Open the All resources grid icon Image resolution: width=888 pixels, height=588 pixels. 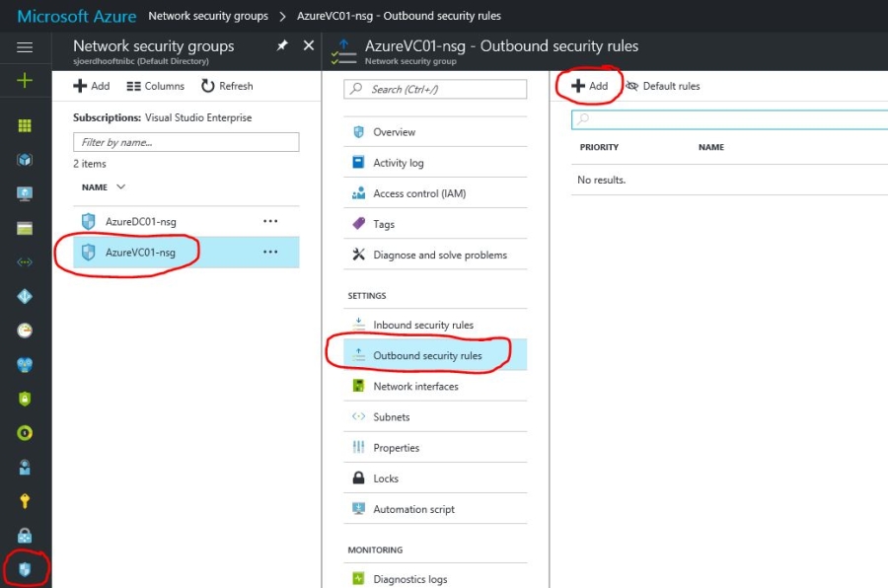click(x=25, y=125)
